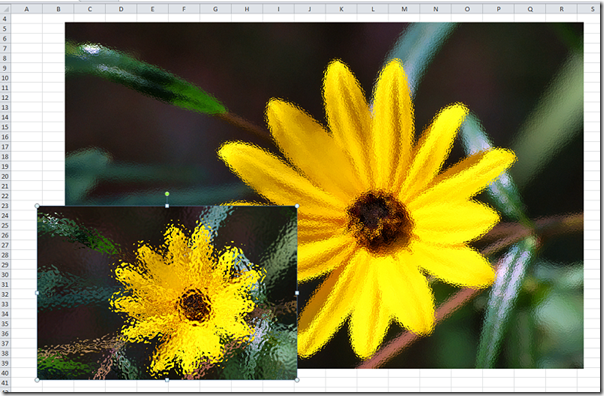Select column D header
The width and height of the screenshot is (604, 396).
pyautogui.click(x=121, y=9)
